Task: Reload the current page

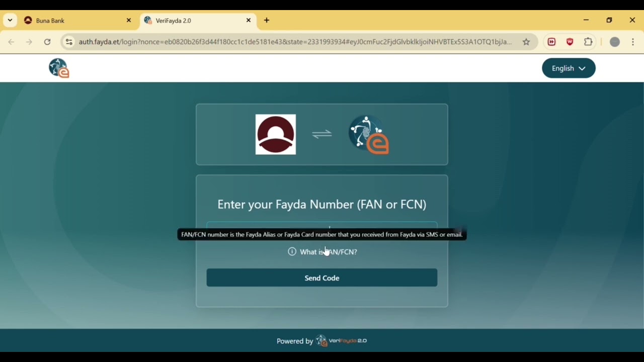Action: 47,42
